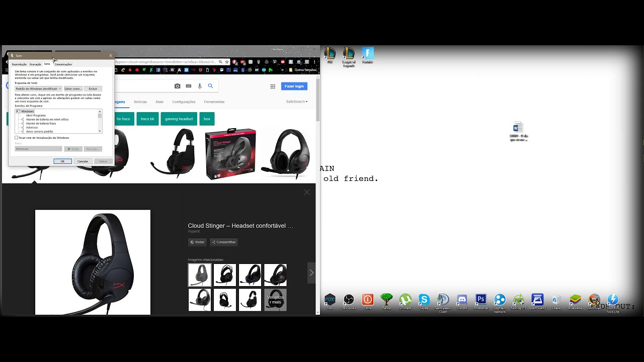Open the Epson Scan 2 shortcut
The image size is (644, 362).
point(537,301)
